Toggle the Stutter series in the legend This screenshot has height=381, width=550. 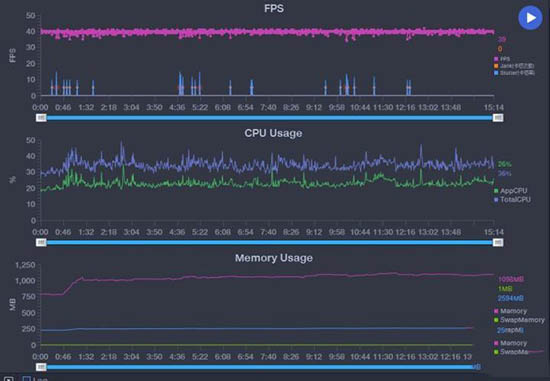coord(514,73)
